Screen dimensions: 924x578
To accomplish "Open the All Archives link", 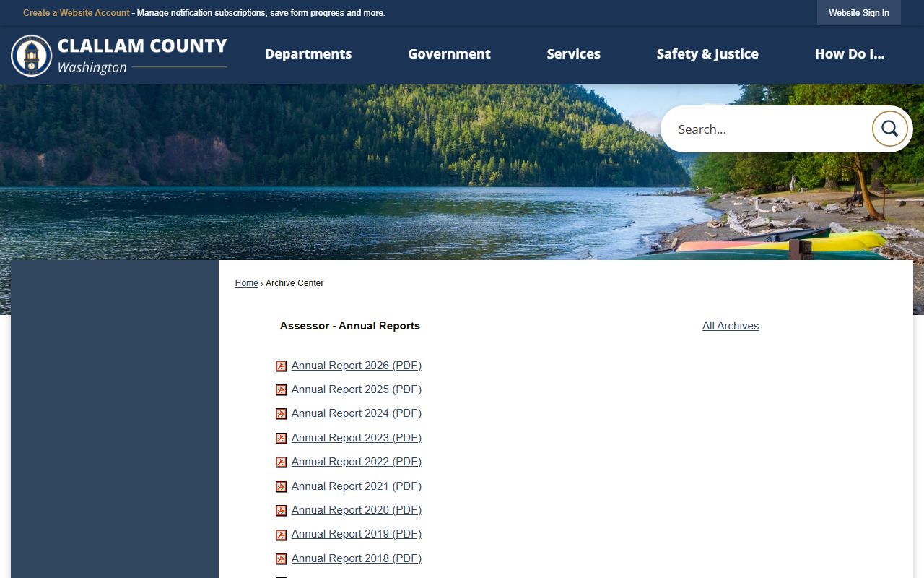I will coord(731,326).
